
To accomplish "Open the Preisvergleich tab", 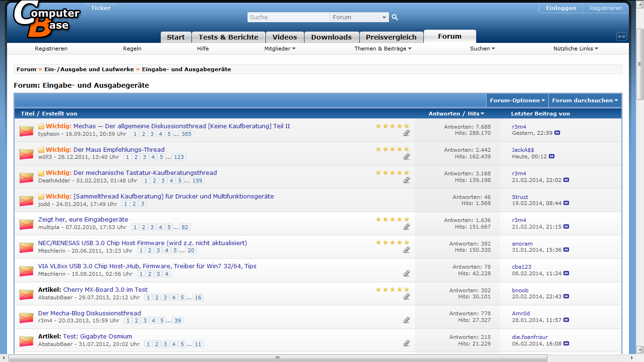I will pyautogui.click(x=391, y=37).
